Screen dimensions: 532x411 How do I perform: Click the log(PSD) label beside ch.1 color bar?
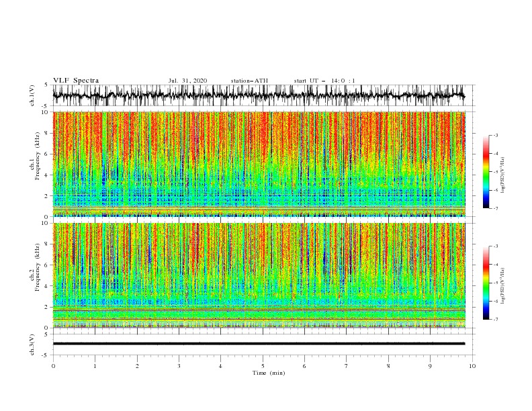503,175
